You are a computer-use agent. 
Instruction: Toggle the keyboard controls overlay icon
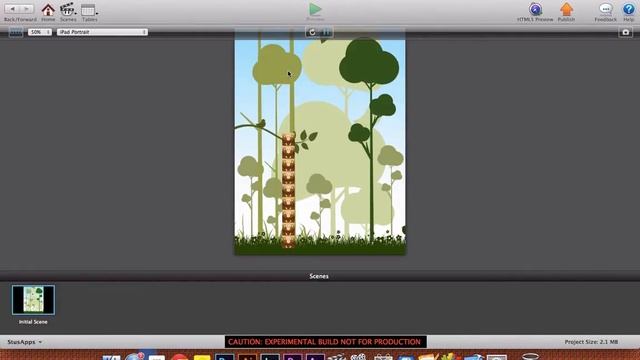coord(16,32)
